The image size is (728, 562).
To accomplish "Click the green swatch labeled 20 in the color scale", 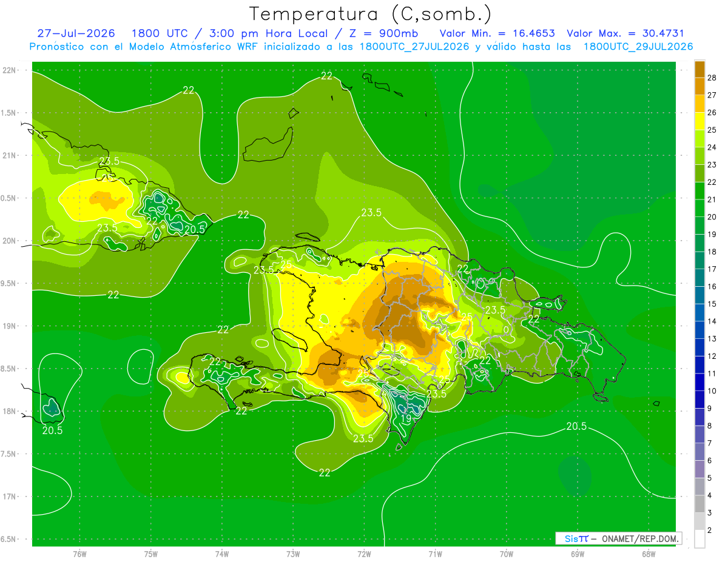I will [699, 208].
